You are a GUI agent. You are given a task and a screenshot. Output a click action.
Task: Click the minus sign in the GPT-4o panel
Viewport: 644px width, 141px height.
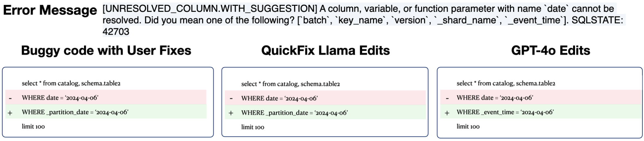(447, 98)
